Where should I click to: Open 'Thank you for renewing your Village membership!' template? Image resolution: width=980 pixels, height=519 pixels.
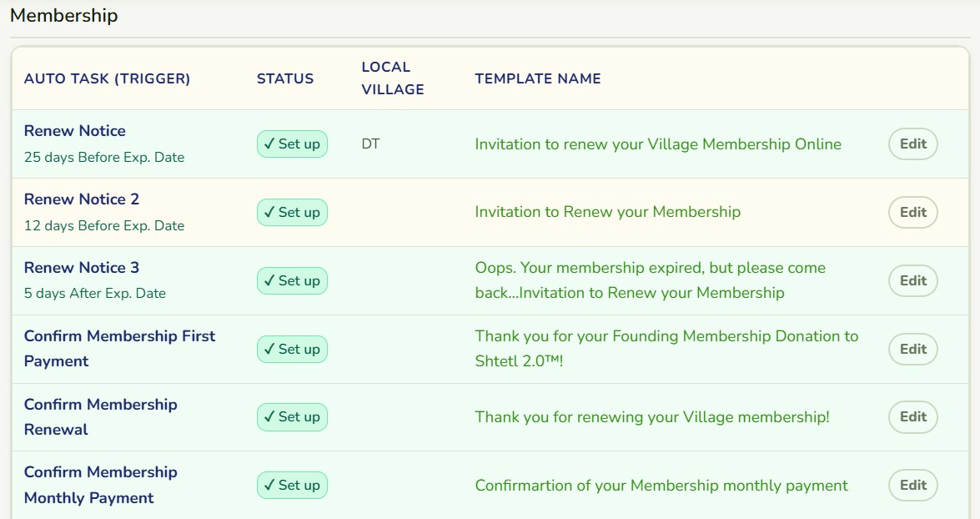(652, 417)
